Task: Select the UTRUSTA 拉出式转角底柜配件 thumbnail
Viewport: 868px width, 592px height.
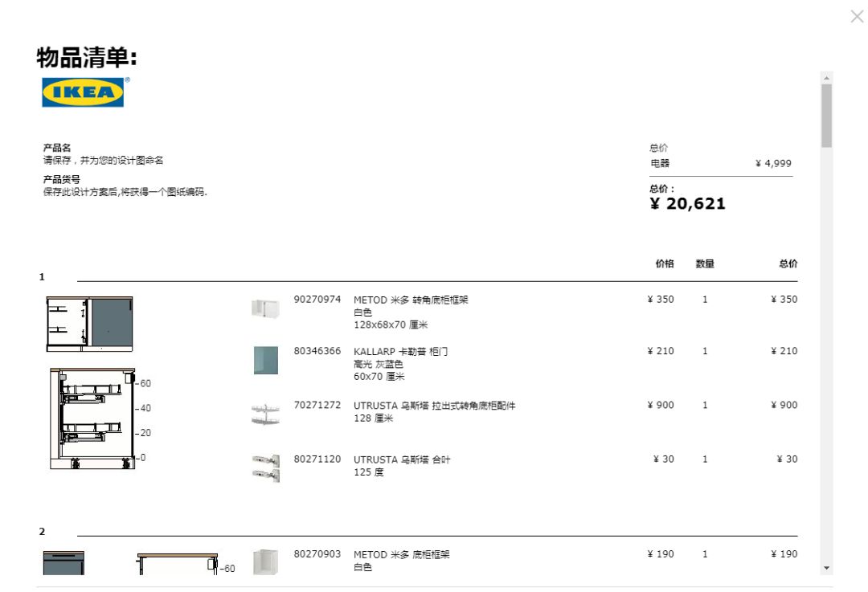Action: tap(265, 412)
